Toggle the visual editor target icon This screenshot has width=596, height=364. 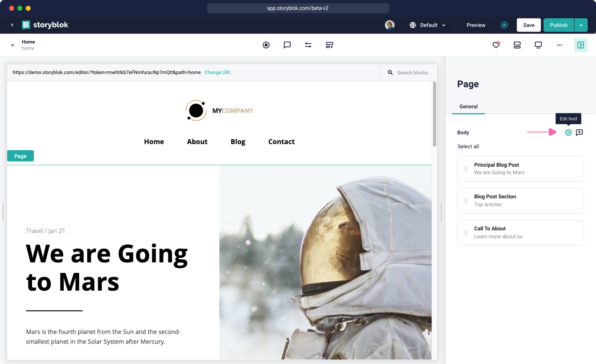coord(266,45)
